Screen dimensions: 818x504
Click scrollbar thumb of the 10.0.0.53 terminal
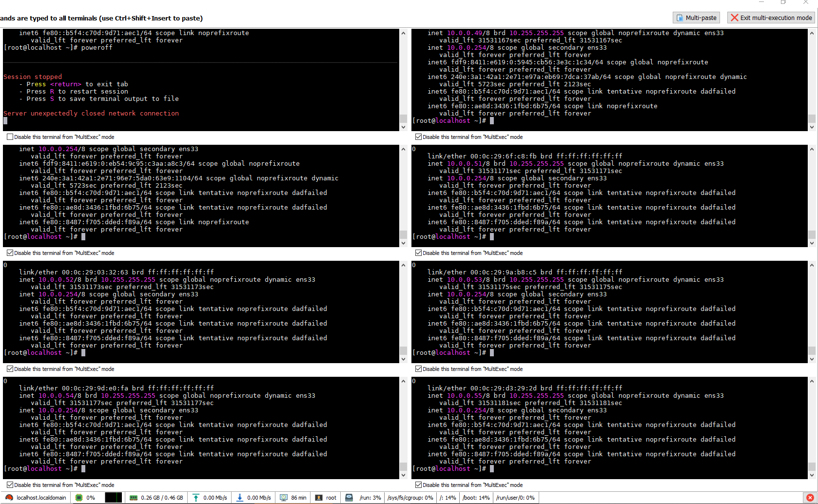(812, 350)
